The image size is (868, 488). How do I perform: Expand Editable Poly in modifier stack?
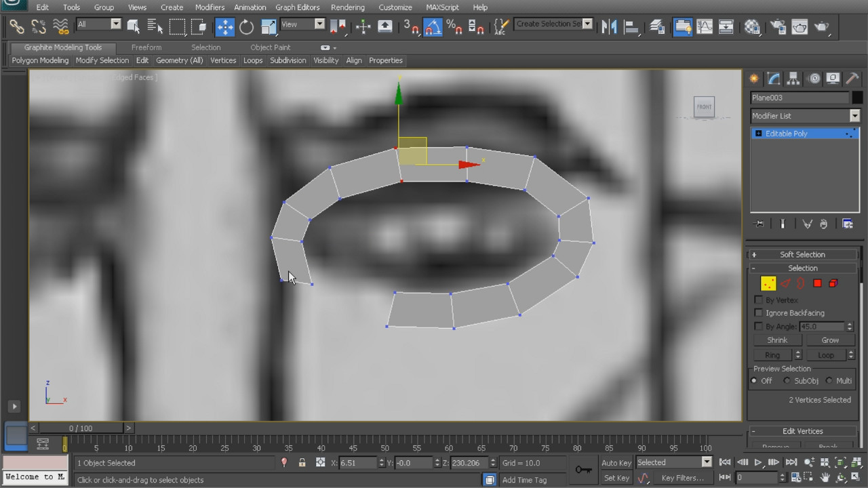(x=758, y=134)
